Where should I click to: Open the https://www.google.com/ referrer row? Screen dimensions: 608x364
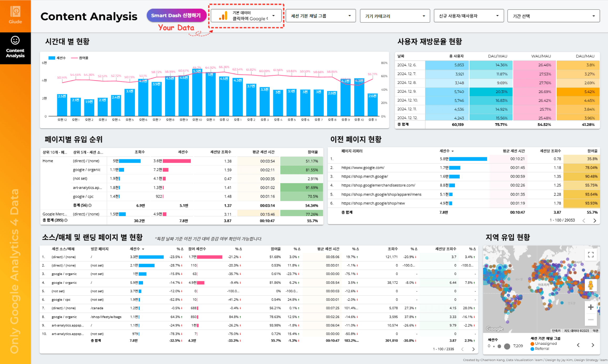pyautogui.click(x=464, y=167)
